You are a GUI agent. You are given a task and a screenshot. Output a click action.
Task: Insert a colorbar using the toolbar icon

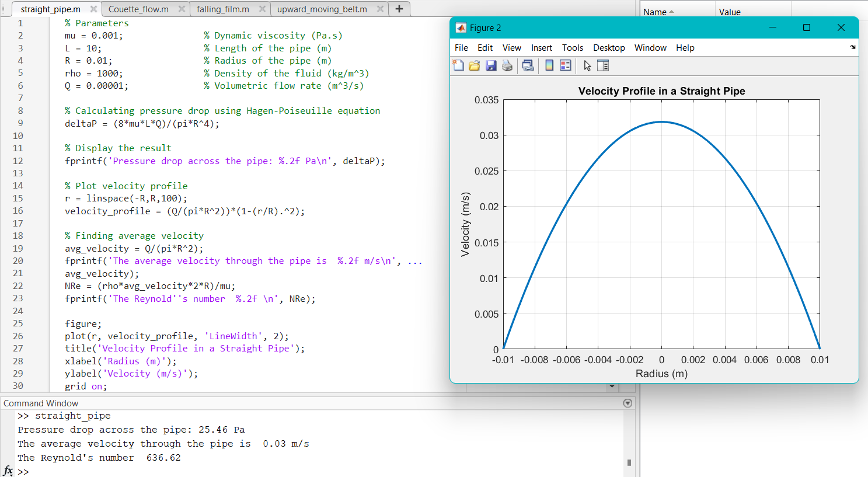549,65
